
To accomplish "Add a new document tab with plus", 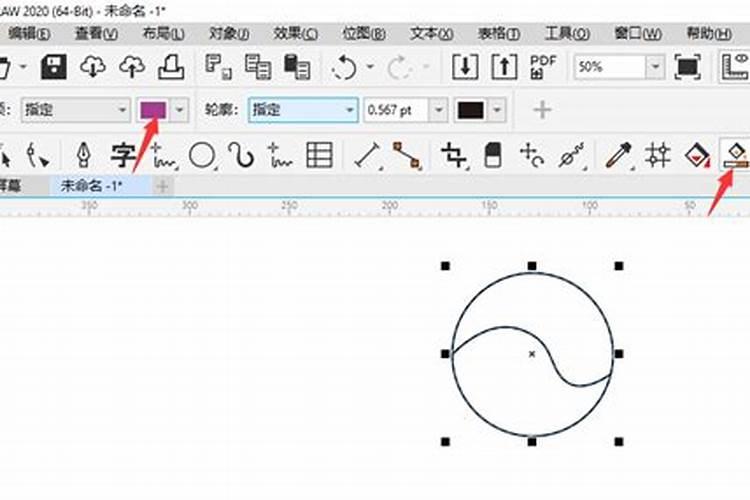I will [x=163, y=186].
